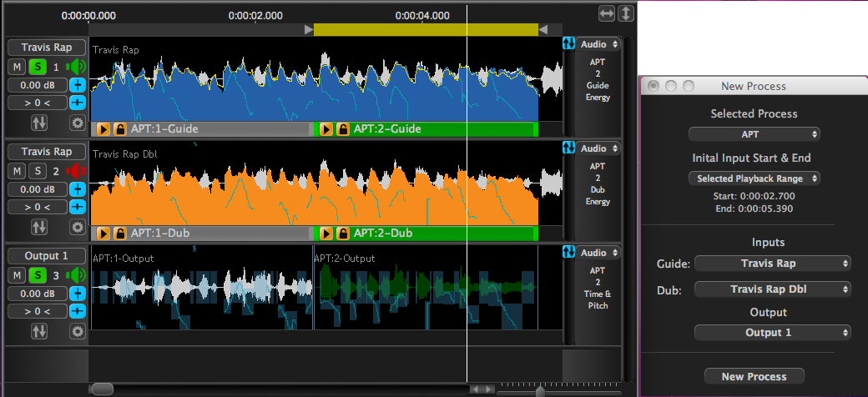This screenshot has width=868, height=397.
Task: Mute the Output 1 track
Action: (x=17, y=275)
